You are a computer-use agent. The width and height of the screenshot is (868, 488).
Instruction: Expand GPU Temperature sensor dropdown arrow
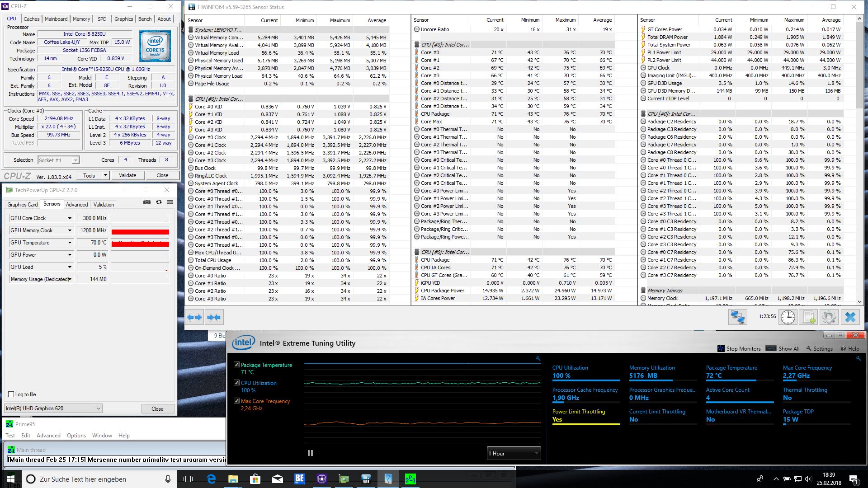click(70, 243)
